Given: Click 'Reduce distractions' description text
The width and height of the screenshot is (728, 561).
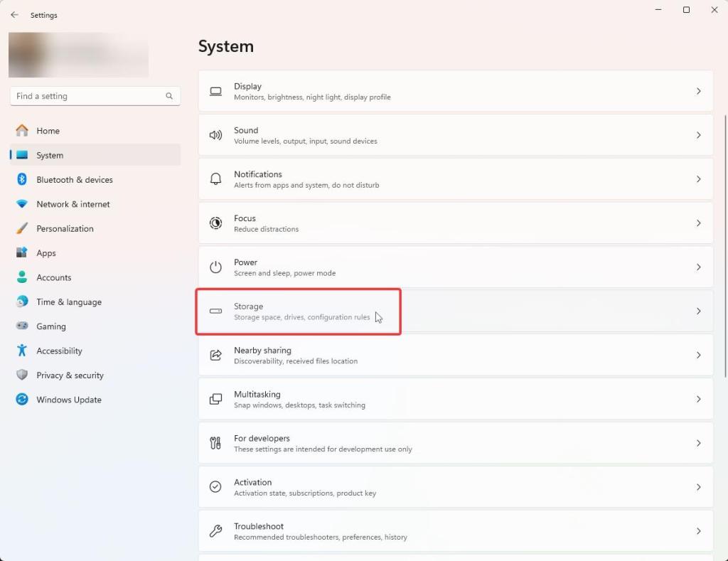Looking at the screenshot, I should pos(266,229).
